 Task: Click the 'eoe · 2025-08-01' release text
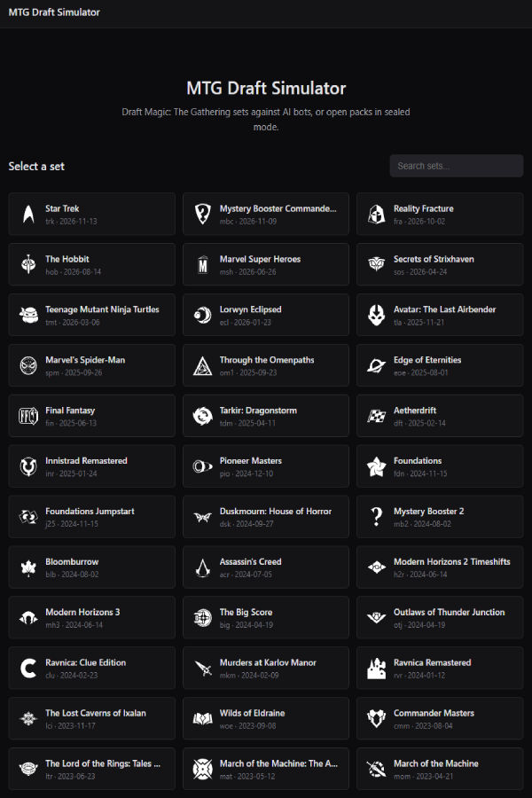point(420,372)
